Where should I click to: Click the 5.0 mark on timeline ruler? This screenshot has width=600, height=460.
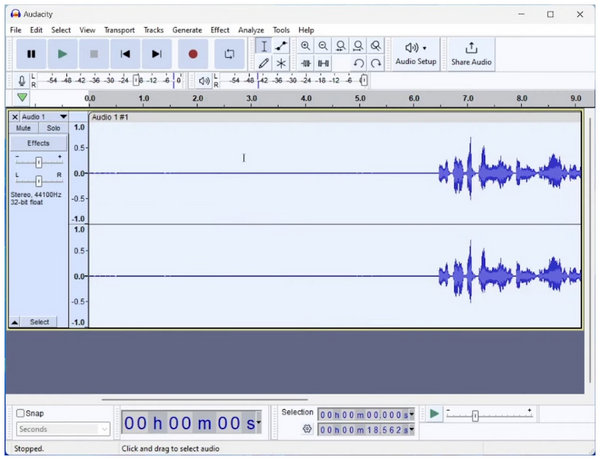coord(360,98)
